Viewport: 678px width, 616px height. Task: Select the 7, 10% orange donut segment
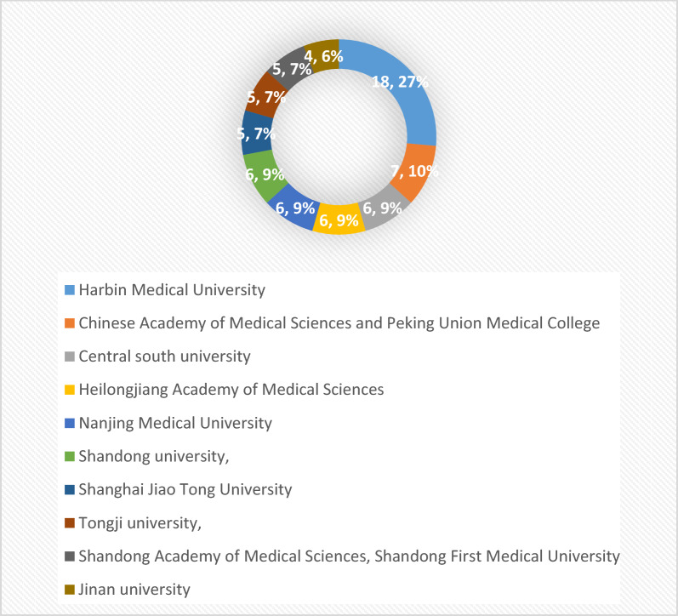pyautogui.click(x=417, y=173)
